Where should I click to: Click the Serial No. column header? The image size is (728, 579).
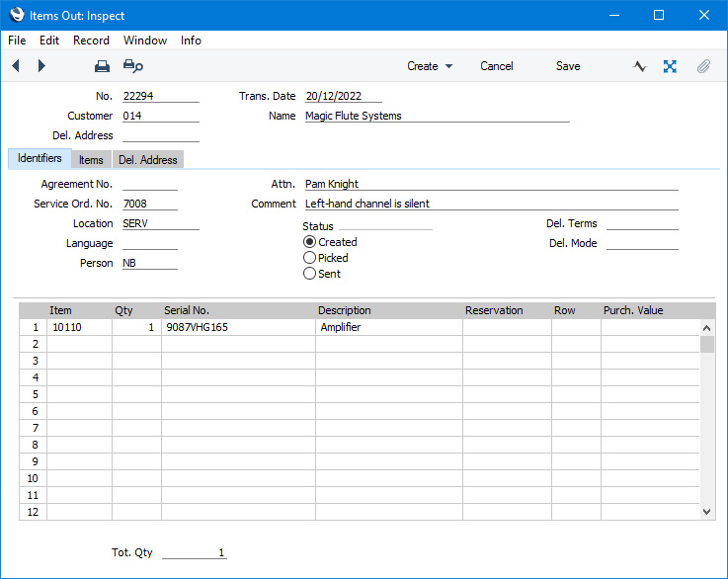pyautogui.click(x=187, y=310)
